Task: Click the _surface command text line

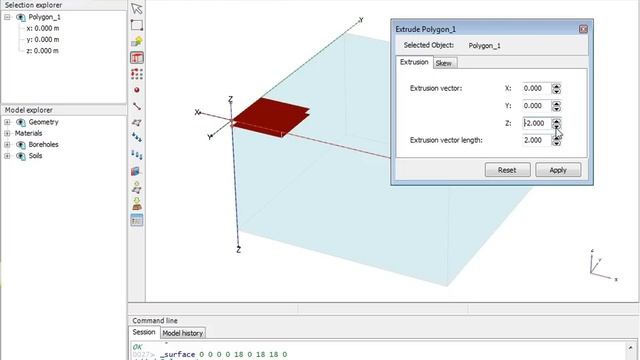Action: pos(224,354)
